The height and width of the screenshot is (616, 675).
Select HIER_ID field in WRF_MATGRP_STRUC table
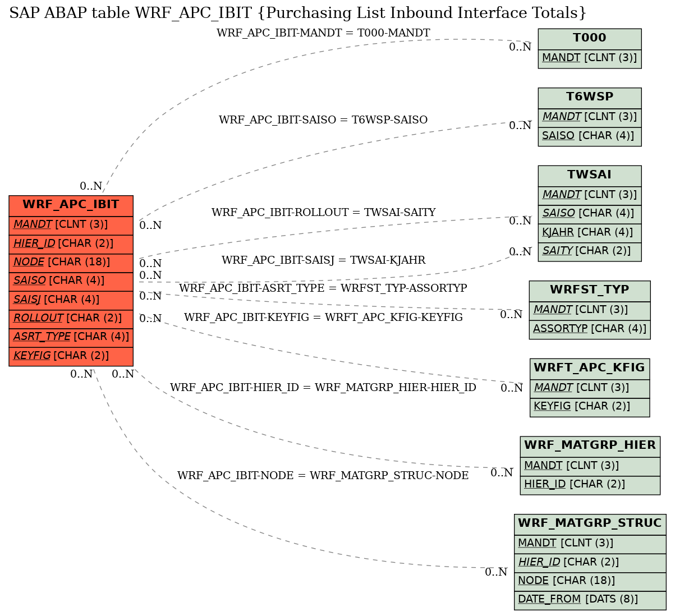point(590,562)
